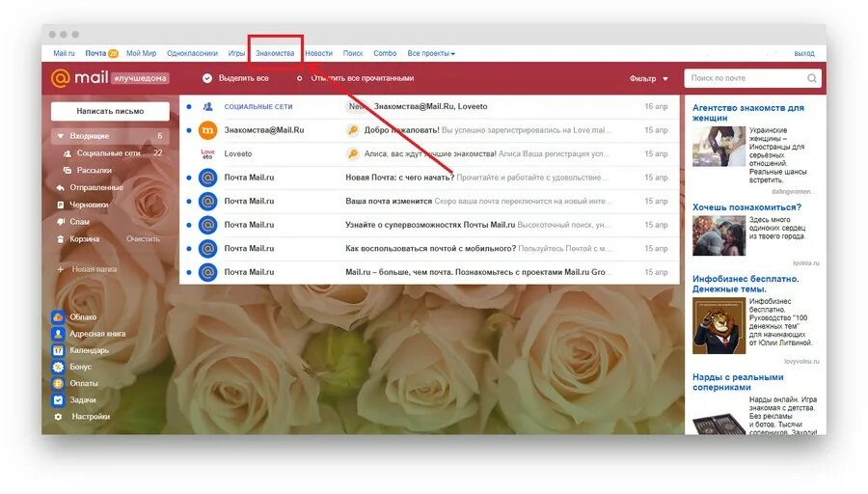This screenshot has height=494, width=868.
Task: Click lion thumbnail in Инфобизнес ad
Action: 719,326
